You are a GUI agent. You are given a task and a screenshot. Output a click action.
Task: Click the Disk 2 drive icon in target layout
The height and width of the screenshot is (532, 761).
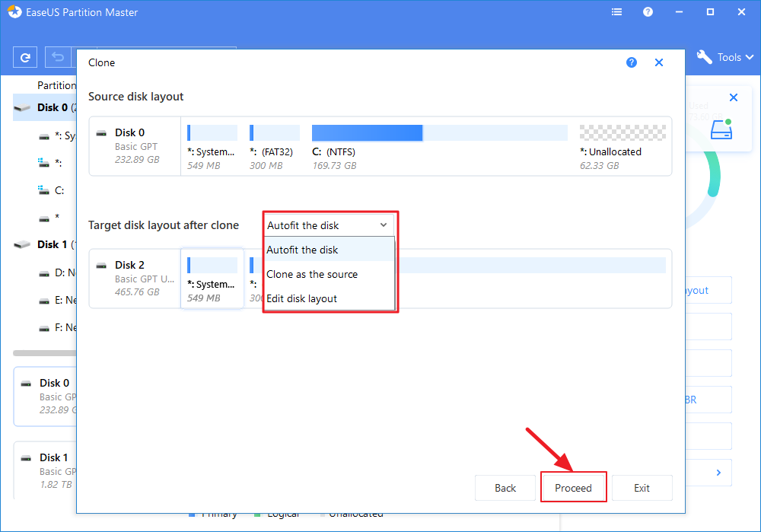click(x=101, y=264)
